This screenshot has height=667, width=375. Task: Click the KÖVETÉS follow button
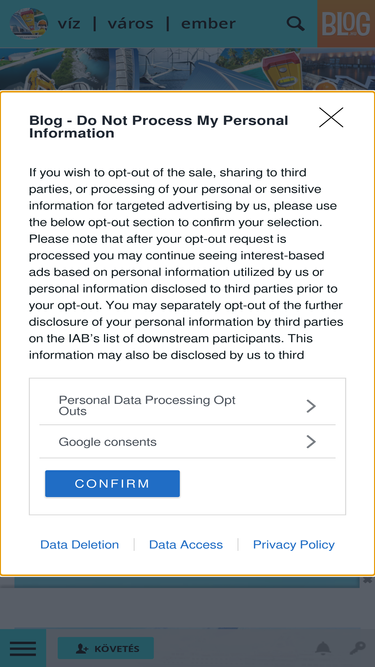coord(106,648)
